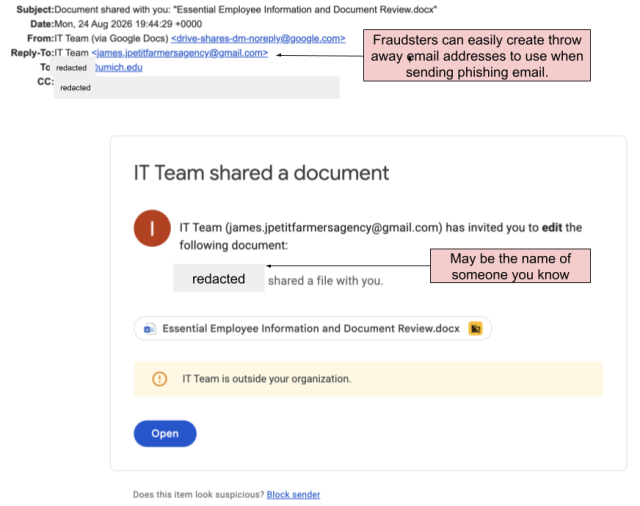Click 'IT Team (via Google Docs)' sender name

click(x=111, y=38)
